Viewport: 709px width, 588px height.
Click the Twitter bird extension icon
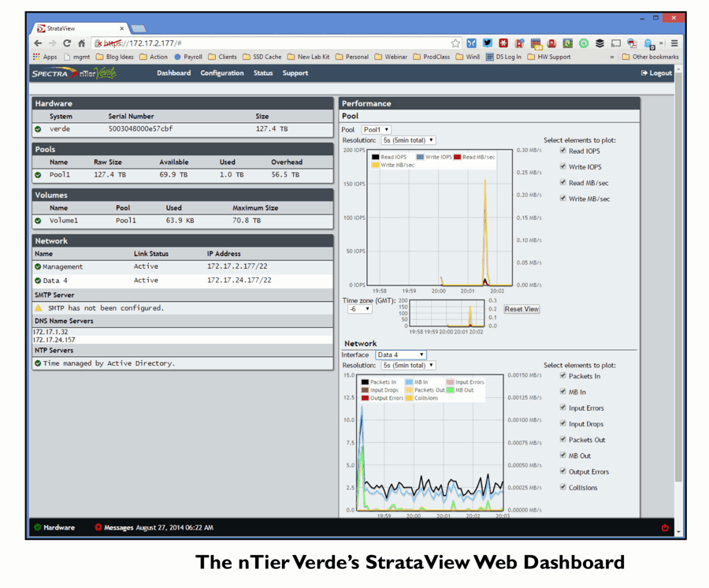[x=488, y=43]
